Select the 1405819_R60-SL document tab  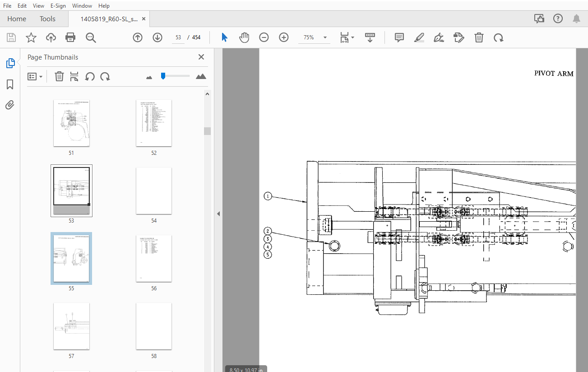(109, 19)
